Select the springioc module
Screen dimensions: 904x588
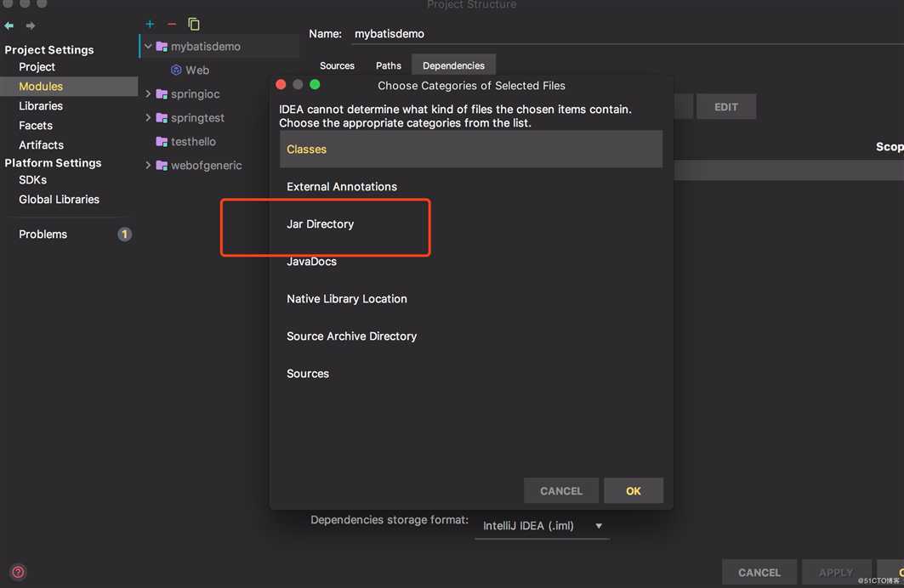point(195,93)
